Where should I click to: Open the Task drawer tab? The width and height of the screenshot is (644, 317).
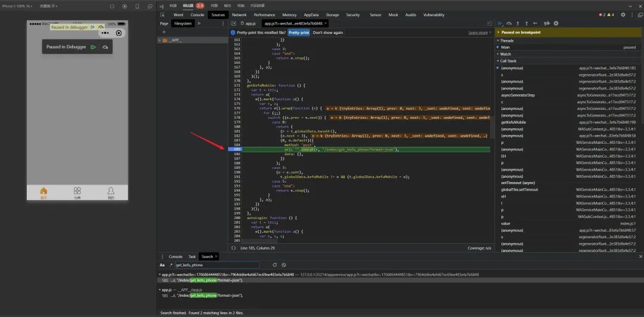[x=192, y=257]
